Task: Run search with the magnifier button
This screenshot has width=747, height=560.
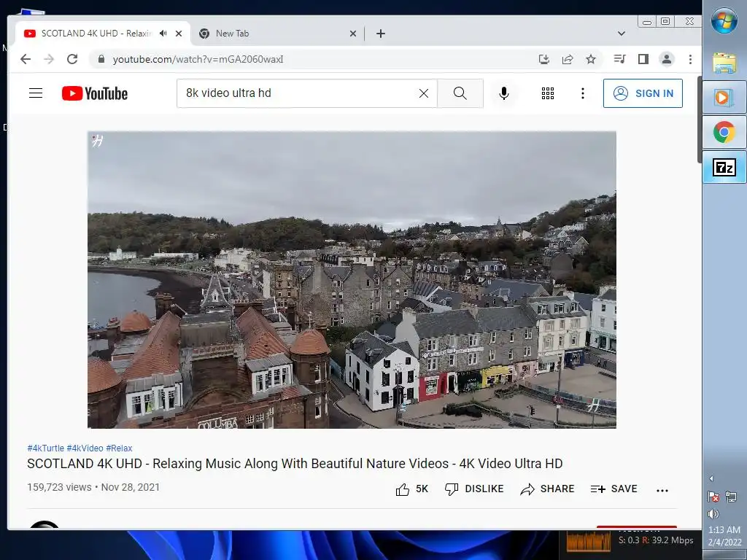Action: pos(460,93)
